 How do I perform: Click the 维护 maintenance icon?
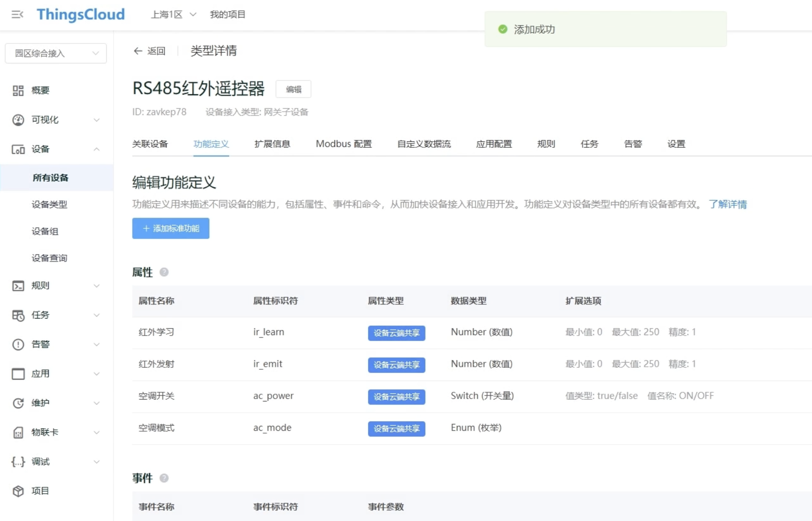tap(18, 403)
